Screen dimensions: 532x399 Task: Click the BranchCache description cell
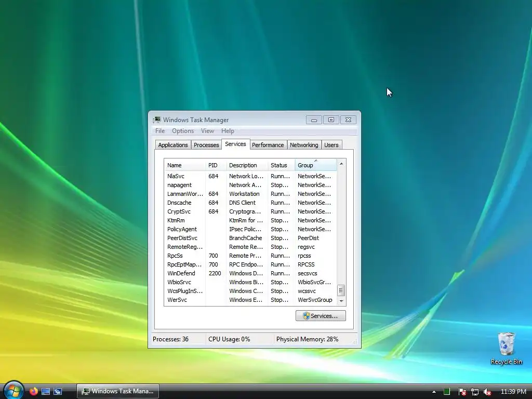click(x=246, y=238)
